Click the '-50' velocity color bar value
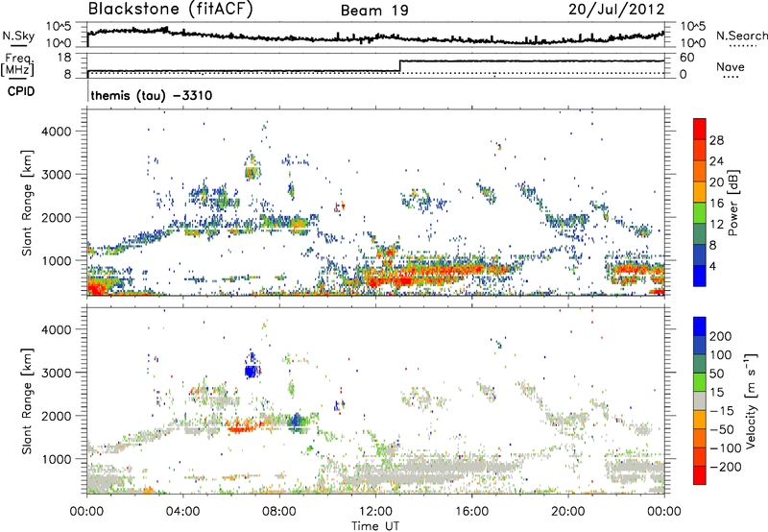The width and height of the screenshot is (768, 532). [721, 429]
